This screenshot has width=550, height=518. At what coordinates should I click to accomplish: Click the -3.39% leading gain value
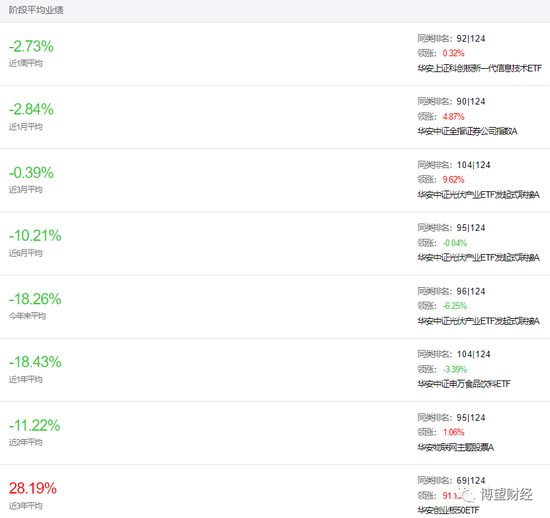(455, 369)
